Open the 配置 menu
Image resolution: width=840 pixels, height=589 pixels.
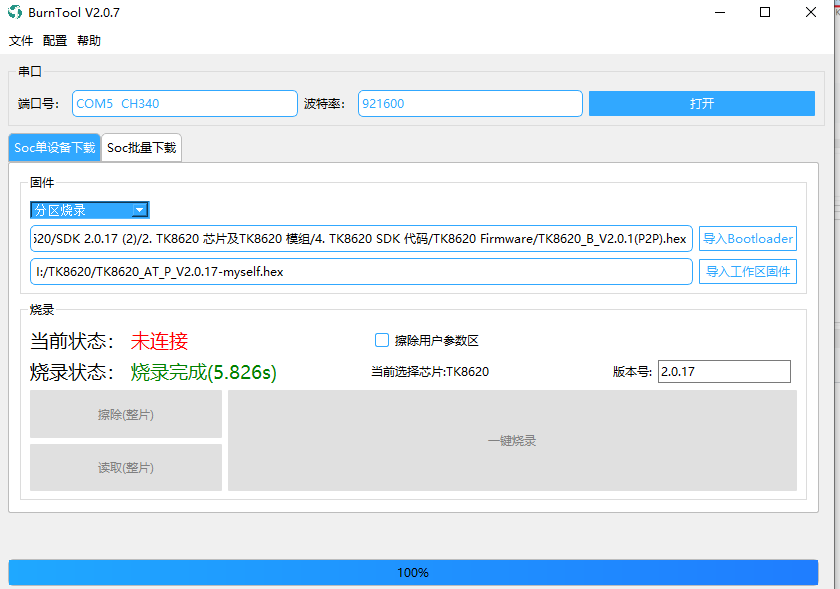(x=55, y=41)
